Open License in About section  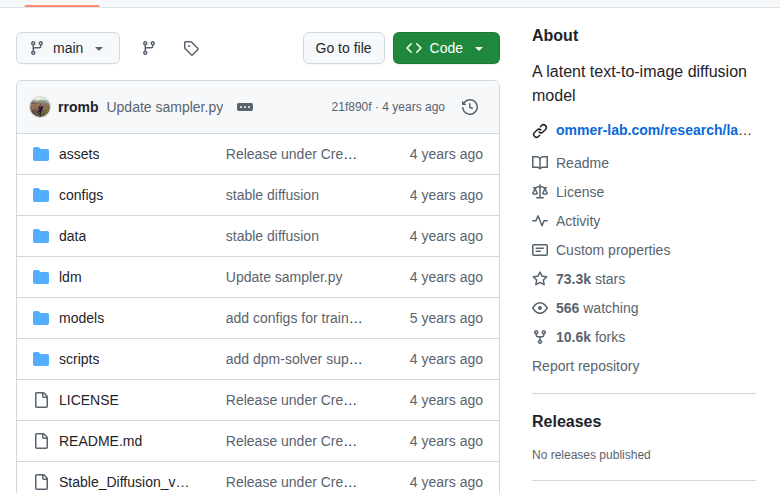pyautogui.click(x=580, y=192)
